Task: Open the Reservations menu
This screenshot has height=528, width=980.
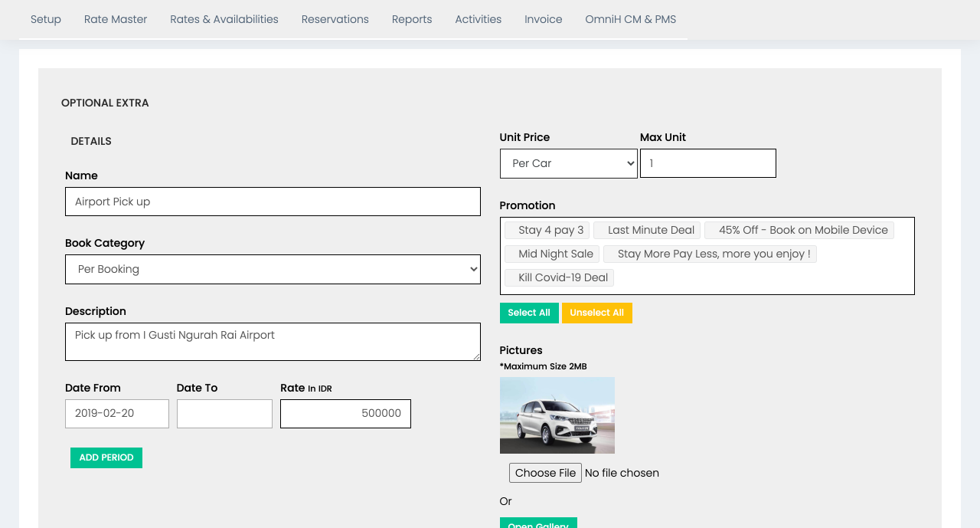Action: click(x=335, y=19)
